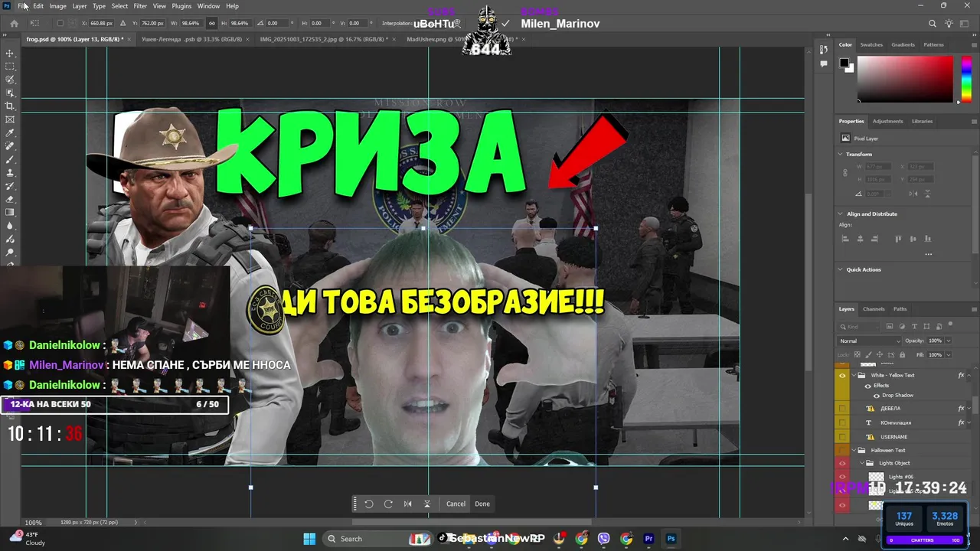Hide the White - Yellow Text group
The image size is (980, 551).
coord(842,375)
